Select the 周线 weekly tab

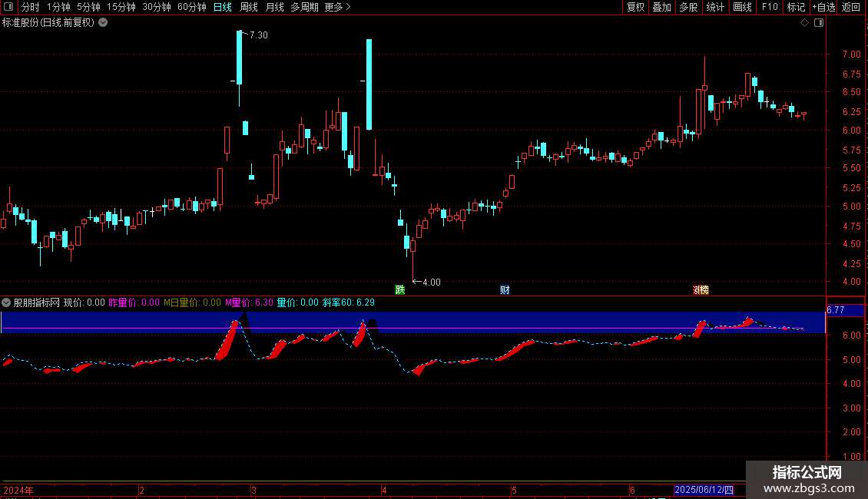(249, 7)
